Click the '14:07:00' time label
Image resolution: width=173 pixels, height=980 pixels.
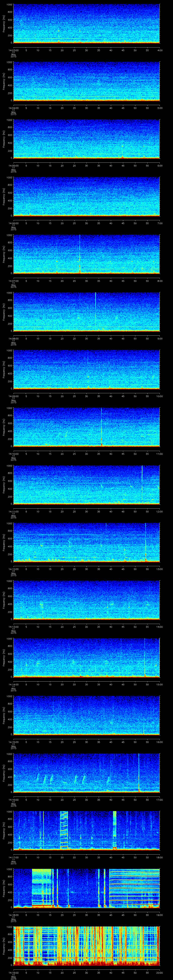coord(13,281)
